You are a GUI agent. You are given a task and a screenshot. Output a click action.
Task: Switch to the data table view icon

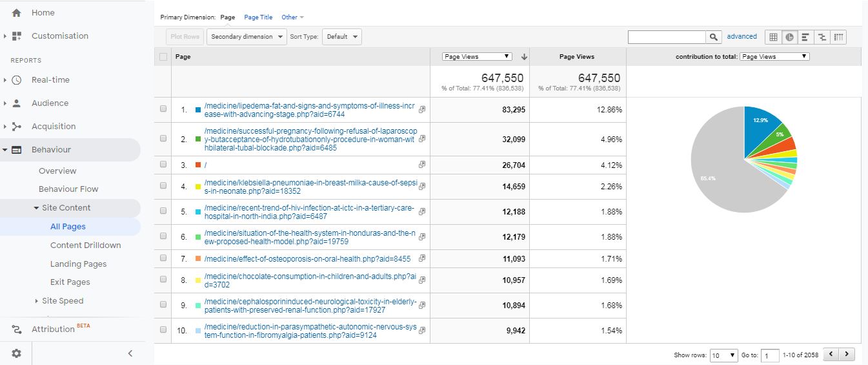point(773,37)
